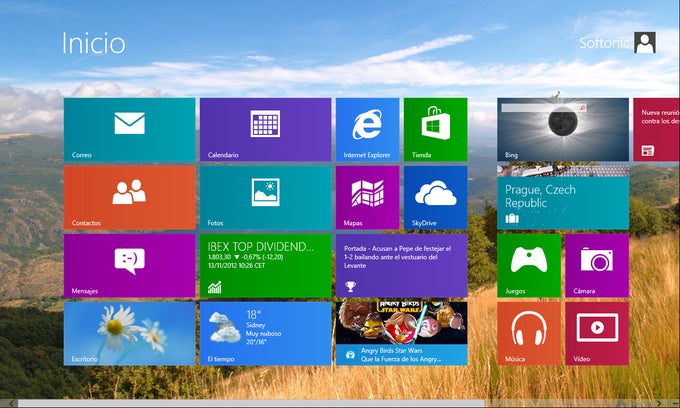The image size is (680, 408).
Task: Click the search box inside the Bing tile
Action: [544, 108]
